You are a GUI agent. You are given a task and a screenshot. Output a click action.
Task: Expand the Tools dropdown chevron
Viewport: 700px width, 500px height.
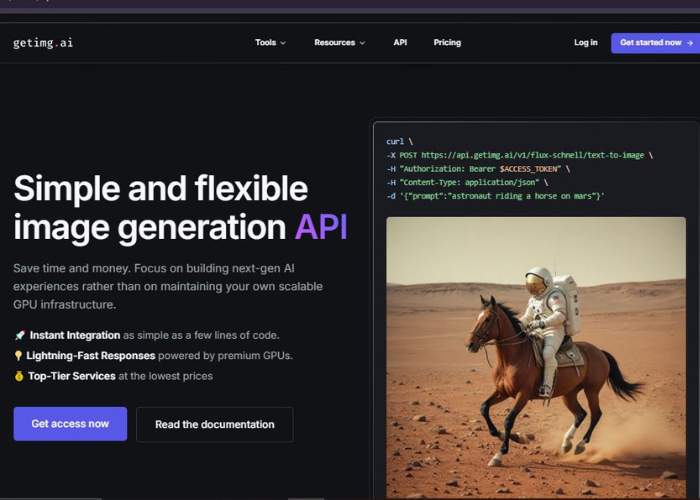[283, 43]
